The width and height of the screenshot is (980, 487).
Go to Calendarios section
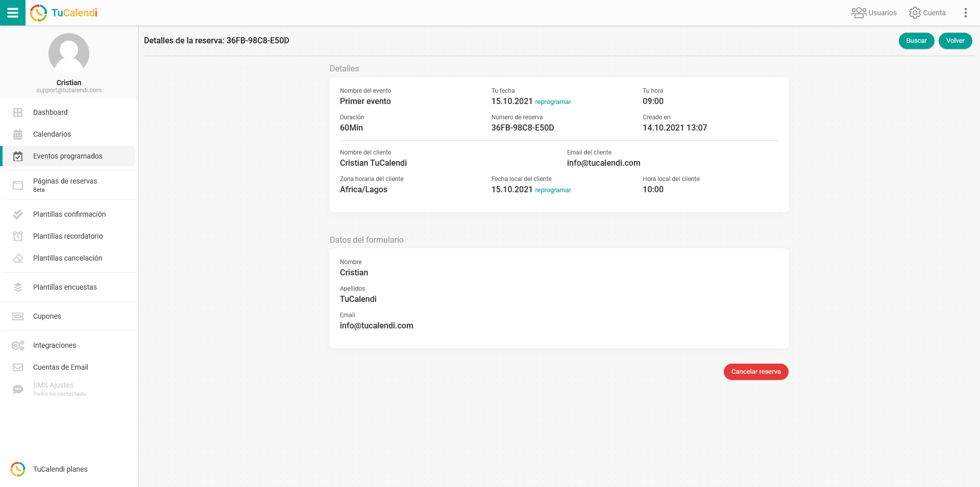click(x=69, y=134)
